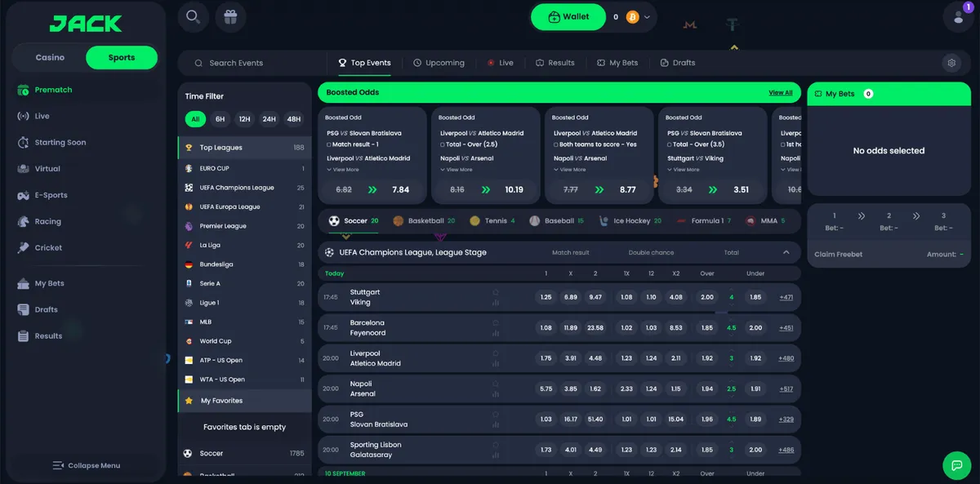Favorite the Stuttgart vs Viking match

(x=496, y=292)
